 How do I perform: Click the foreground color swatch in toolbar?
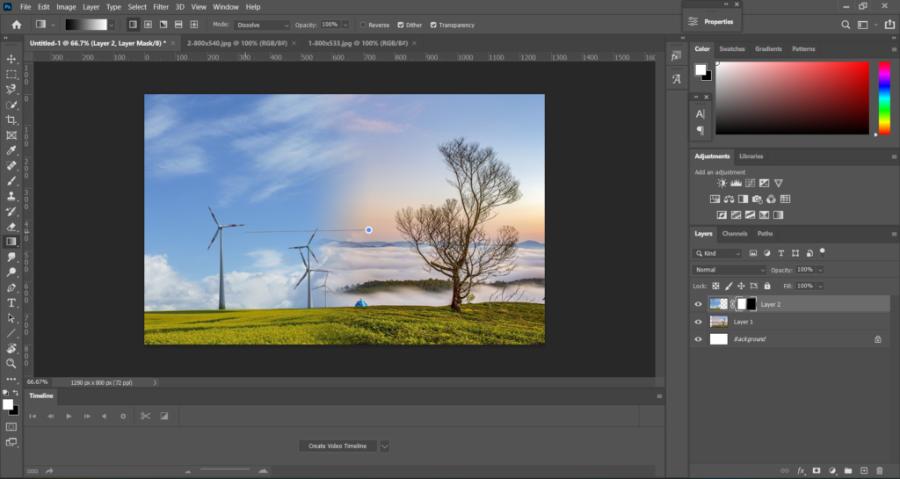pos(7,404)
